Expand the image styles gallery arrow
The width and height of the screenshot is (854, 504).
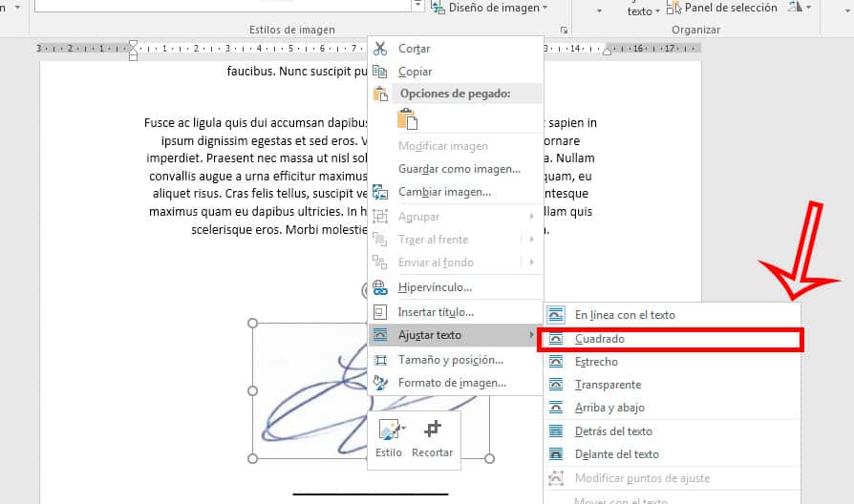coord(417,6)
